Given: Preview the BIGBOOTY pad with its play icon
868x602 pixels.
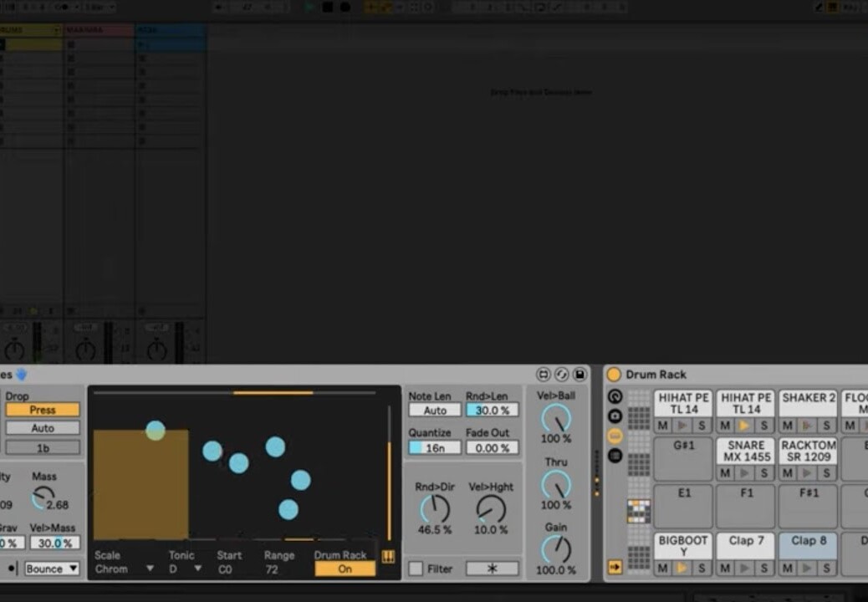Looking at the screenshot, I should pos(682,569).
